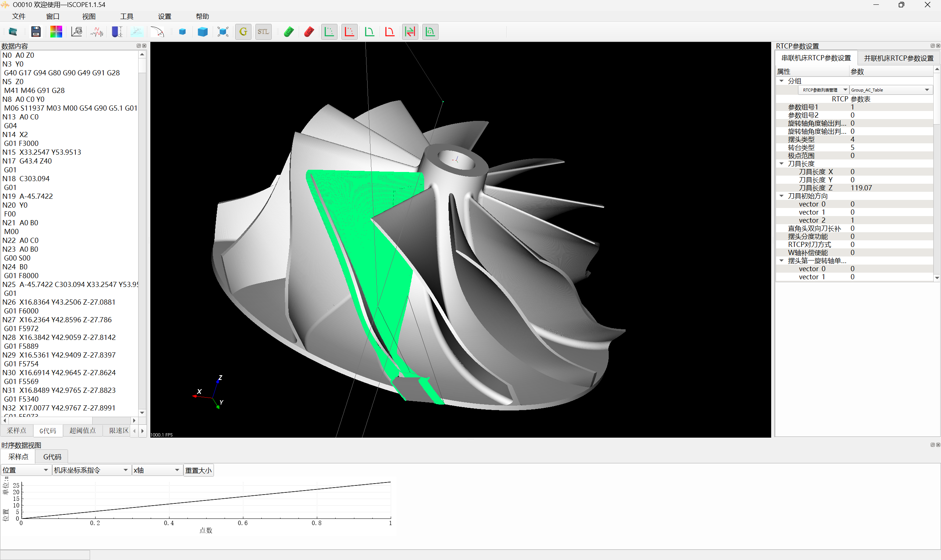Toggle the STL model display button
941x560 pixels.
pyautogui.click(x=264, y=32)
